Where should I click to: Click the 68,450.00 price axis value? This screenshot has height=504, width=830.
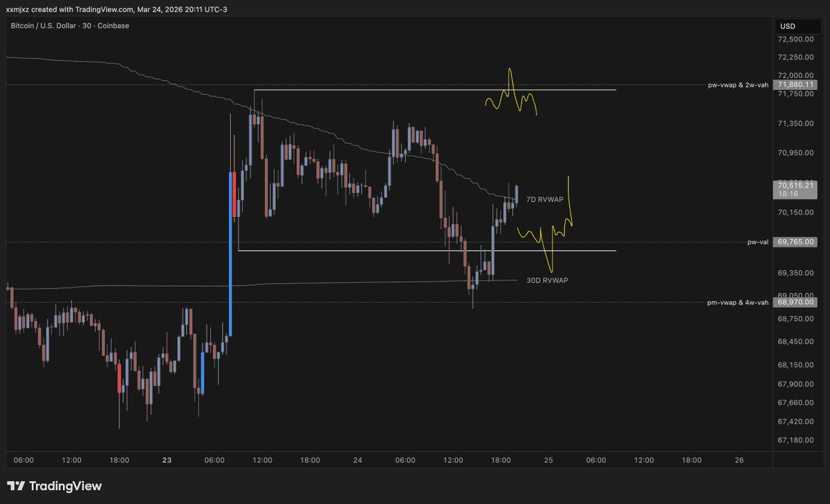tap(795, 342)
